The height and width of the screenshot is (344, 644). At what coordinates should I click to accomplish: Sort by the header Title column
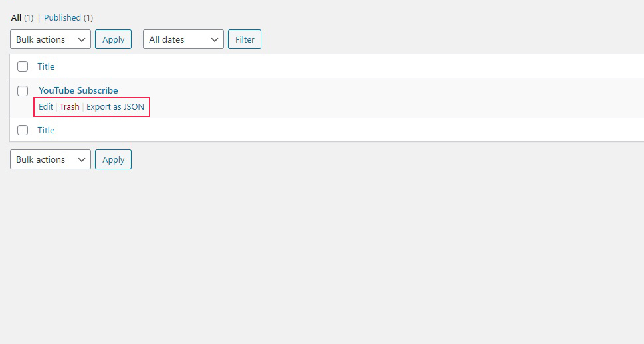point(46,66)
